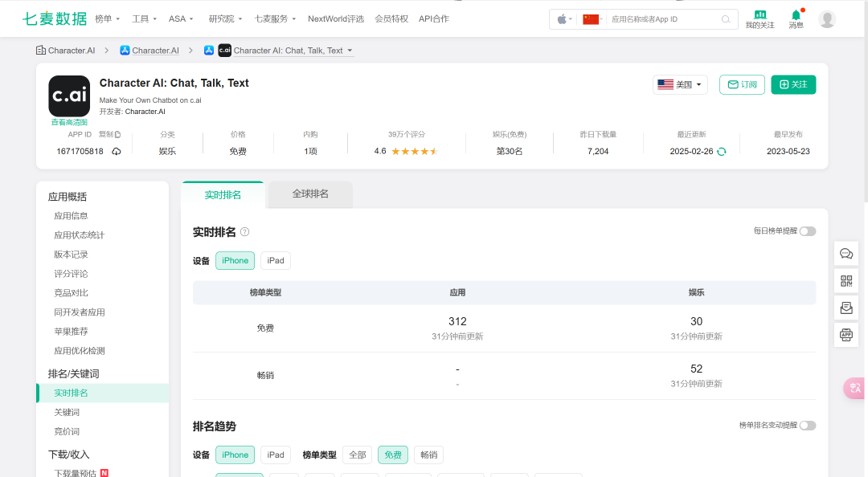The image size is (868, 477).
Task: Click the pink translate floating icon
Action: click(x=854, y=388)
